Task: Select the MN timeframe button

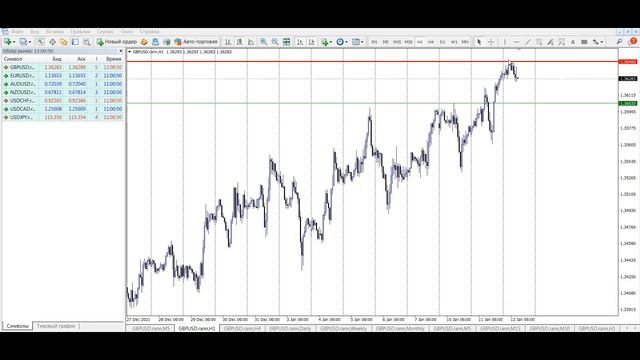Action: pos(465,42)
